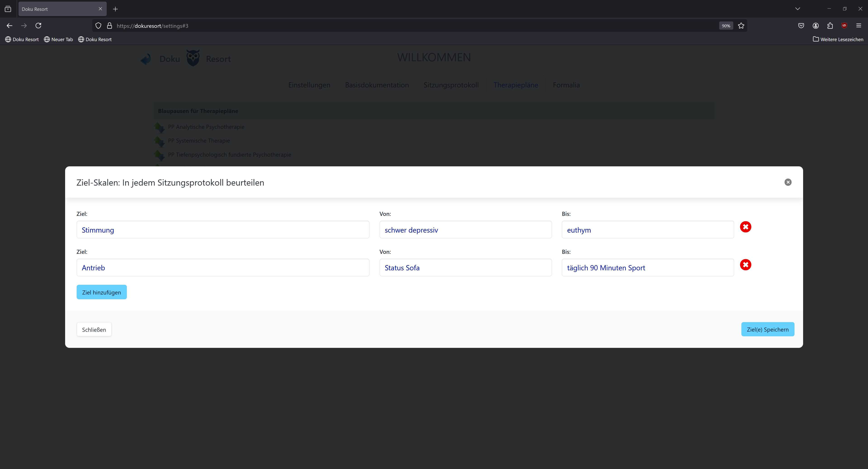This screenshot has height=469, width=868.
Task: Reload the current page
Action: click(x=38, y=26)
